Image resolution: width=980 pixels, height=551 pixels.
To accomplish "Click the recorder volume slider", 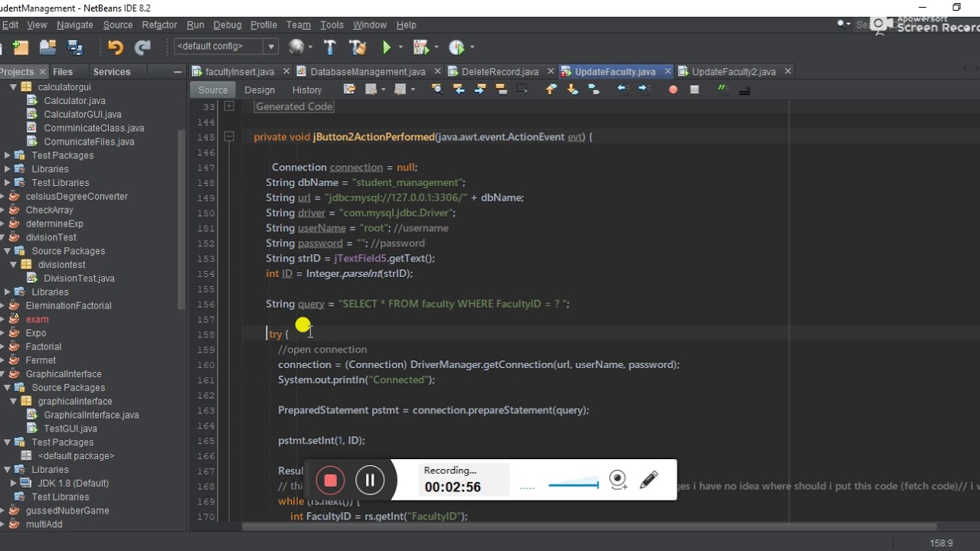I will tap(573, 484).
